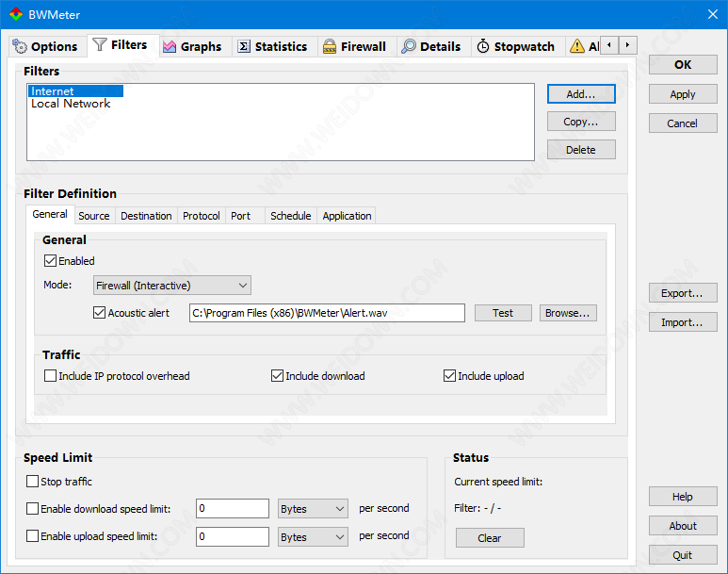Close the BWMeter window
The height and width of the screenshot is (574, 728).
tap(713, 14)
